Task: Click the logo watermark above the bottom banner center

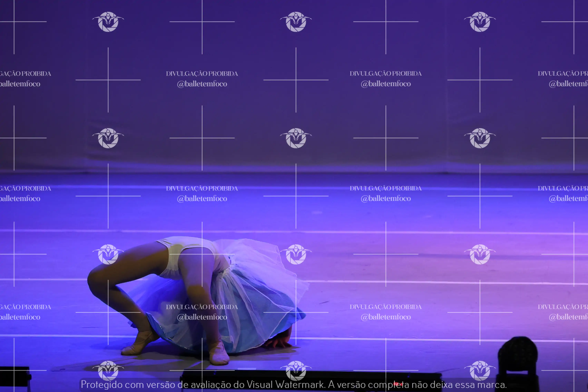Action: click(x=296, y=370)
